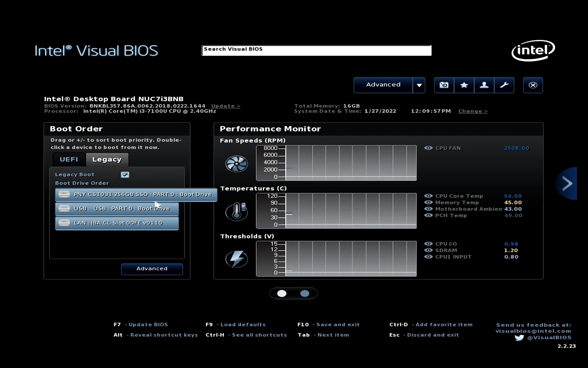Select the Legacy boot tab
This screenshot has height=368, width=588.
pyautogui.click(x=107, y=159)
